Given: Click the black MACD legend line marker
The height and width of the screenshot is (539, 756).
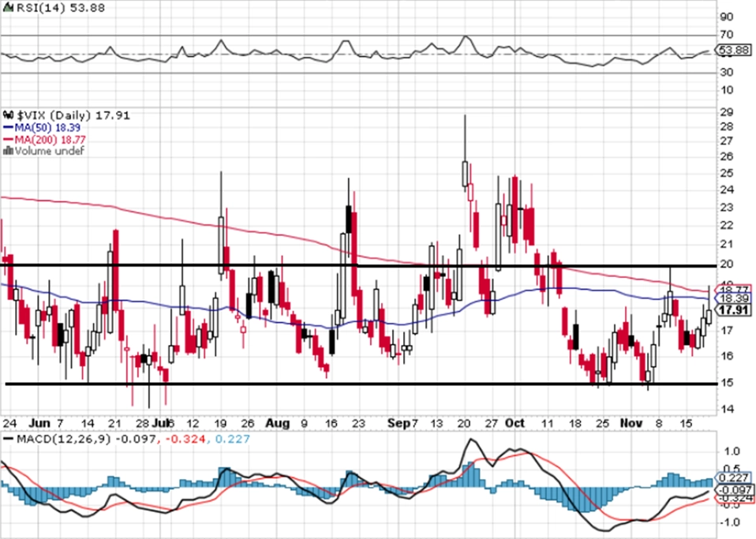Looking at the screenshot, I should (x=8, y=440).
